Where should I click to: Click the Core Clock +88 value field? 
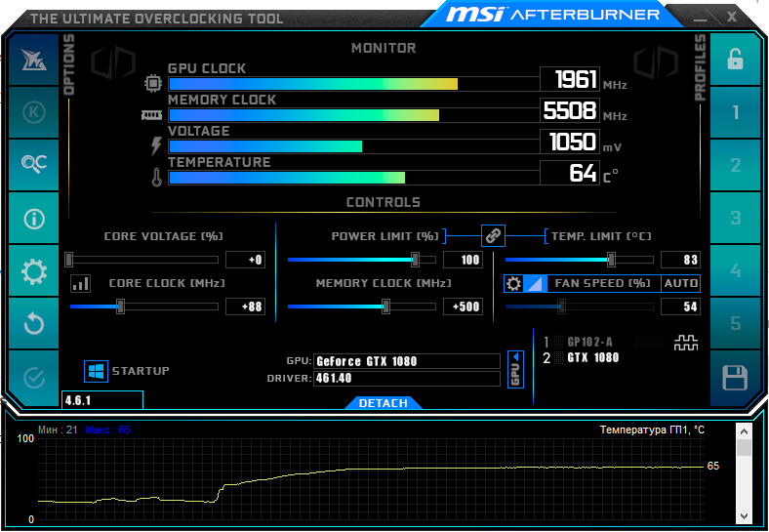[x=245, y=307]
